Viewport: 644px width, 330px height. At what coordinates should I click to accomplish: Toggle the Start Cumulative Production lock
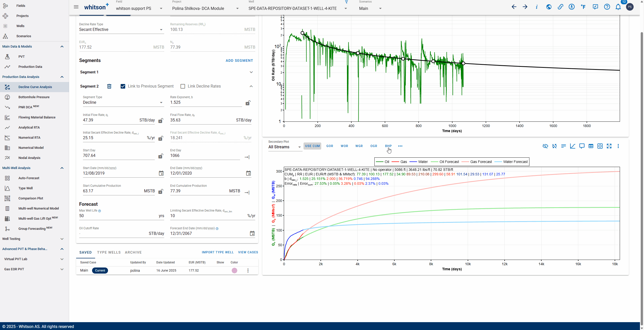tap(161, 192)
